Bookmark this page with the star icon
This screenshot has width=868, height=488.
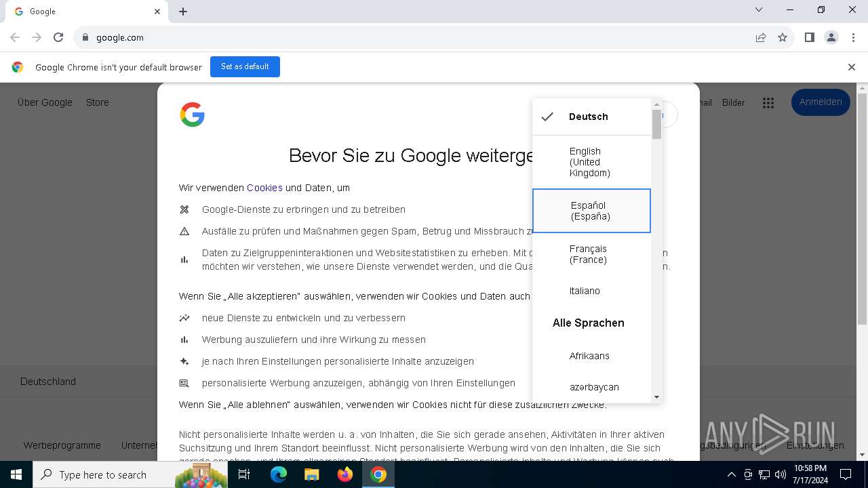783,37
